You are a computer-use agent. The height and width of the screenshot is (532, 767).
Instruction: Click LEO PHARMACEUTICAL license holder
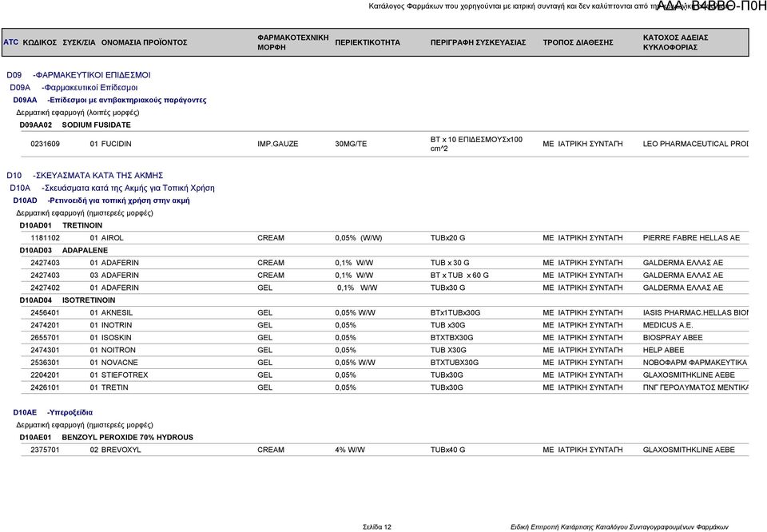696,144
